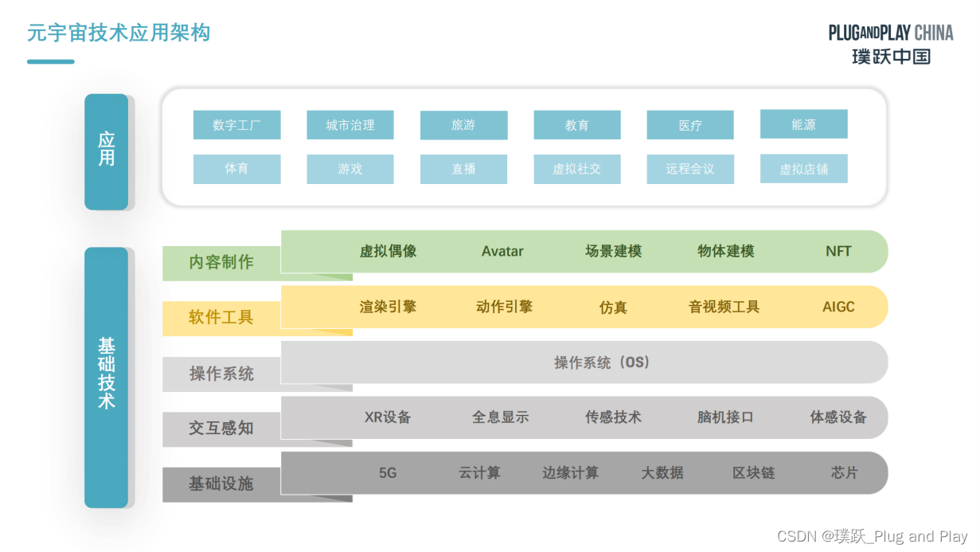Click the 直播 box
980x552 pixels.
pos(464,169)
